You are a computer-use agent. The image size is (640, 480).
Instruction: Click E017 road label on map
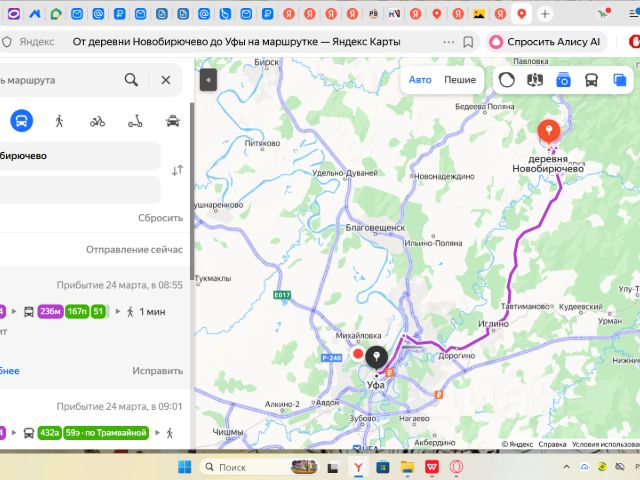[282, 295]
